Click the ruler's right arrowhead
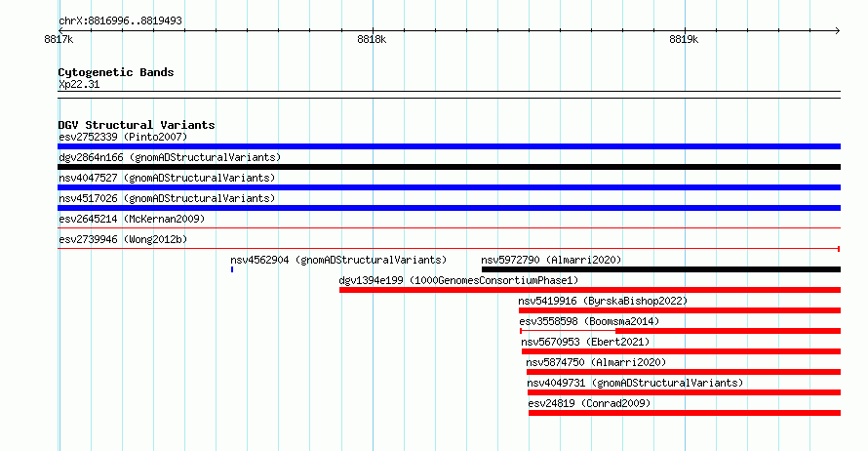The height and width of the screenshot is (451, 868). pos(838,30)
